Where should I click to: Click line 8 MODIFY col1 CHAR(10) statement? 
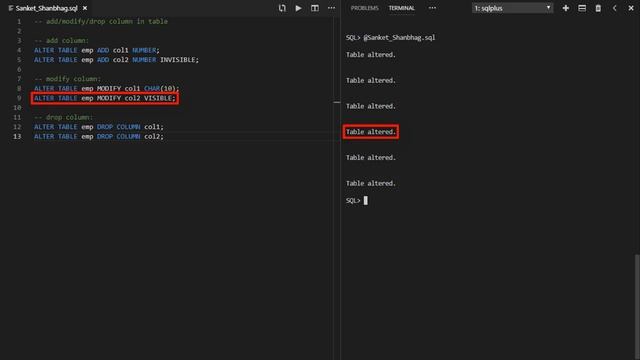[x=107, y=89]
